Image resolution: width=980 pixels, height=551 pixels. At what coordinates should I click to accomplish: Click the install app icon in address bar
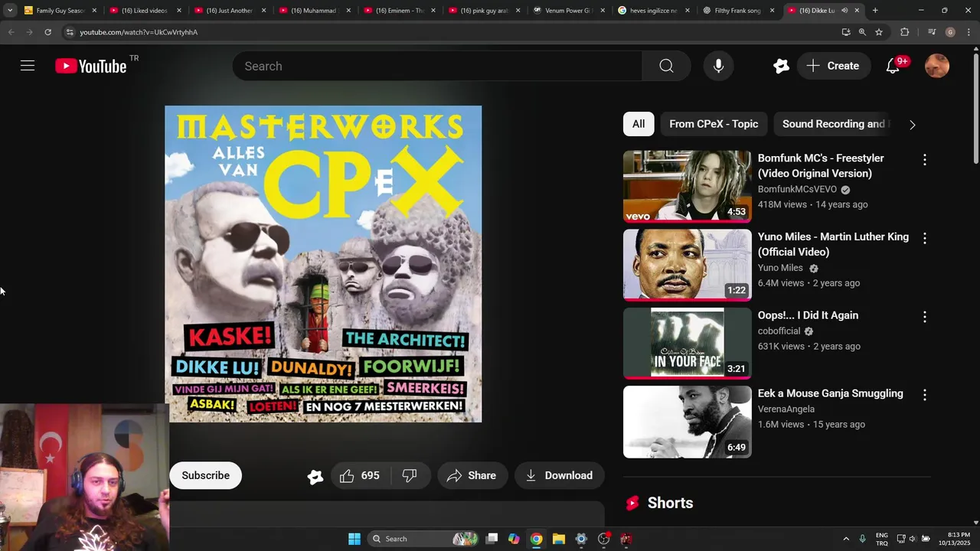pos(845,32)
